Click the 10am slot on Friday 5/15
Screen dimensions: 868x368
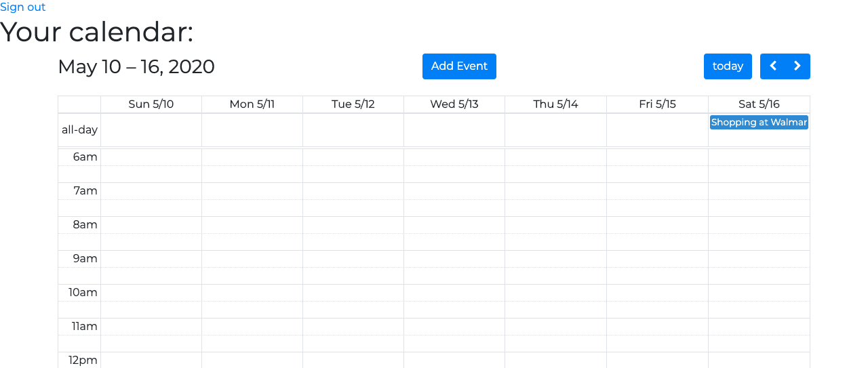(657, 293)
